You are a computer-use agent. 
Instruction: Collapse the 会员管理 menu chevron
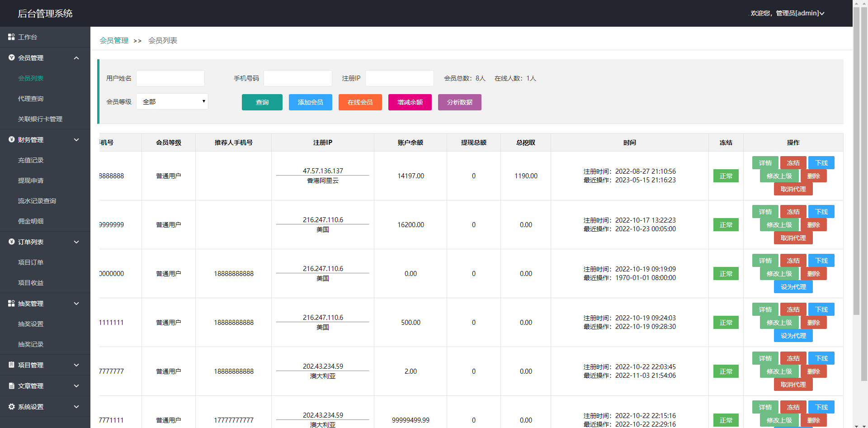click(76, 58)
